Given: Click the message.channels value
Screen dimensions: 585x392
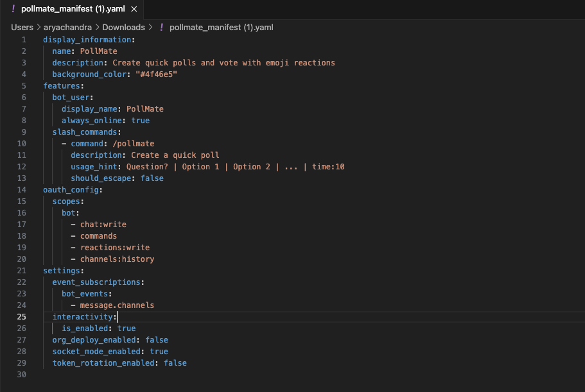Looking at the screenshot, I should point(117,305).
